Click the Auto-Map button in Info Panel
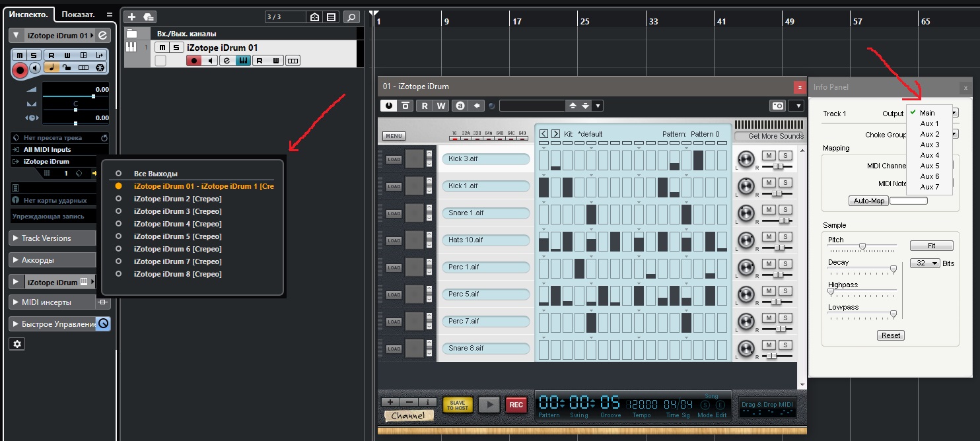980x441 pixels. 868,201
